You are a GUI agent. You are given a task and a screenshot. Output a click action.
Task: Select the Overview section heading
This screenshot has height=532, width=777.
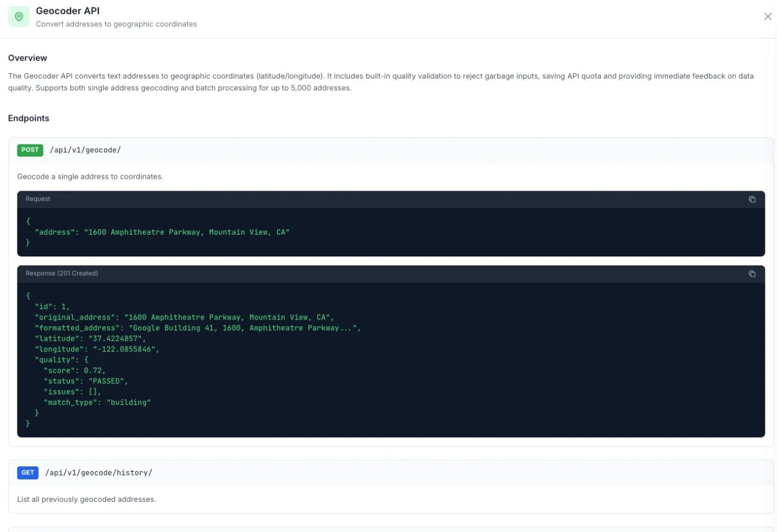click(27, 58)
